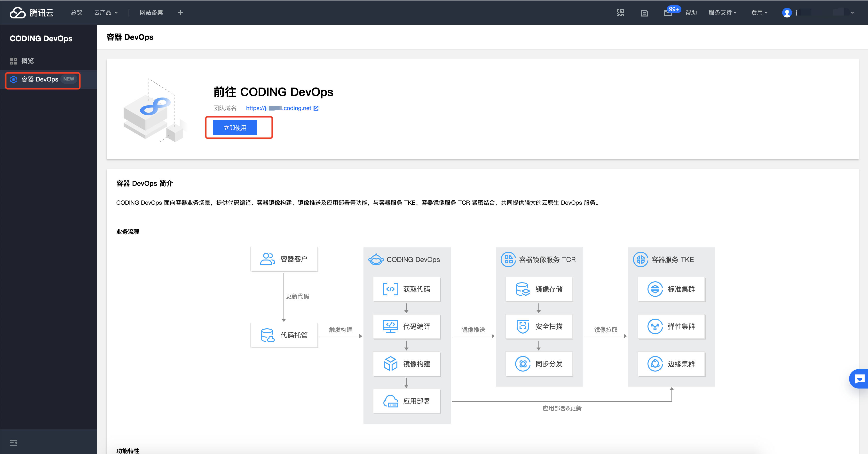Click the 容器 DevOps hexagon icon
Viewport: 868px width, 454px height.
click(x=14, y=80)
